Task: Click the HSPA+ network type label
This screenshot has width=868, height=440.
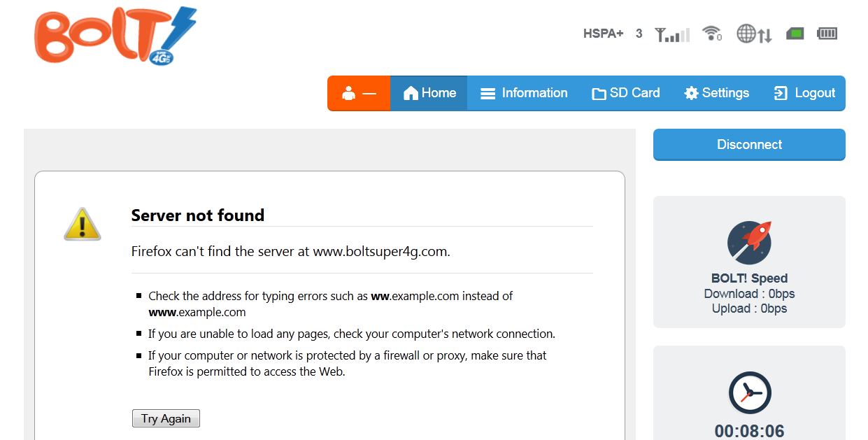Action: click(x=603, y=34)
